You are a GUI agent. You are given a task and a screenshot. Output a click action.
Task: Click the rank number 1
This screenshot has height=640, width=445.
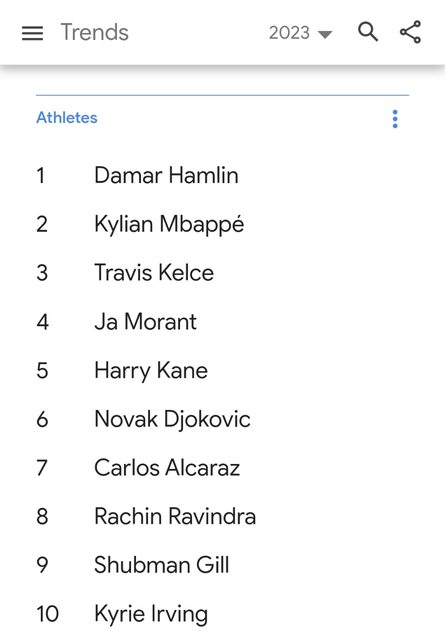(40, 176)
